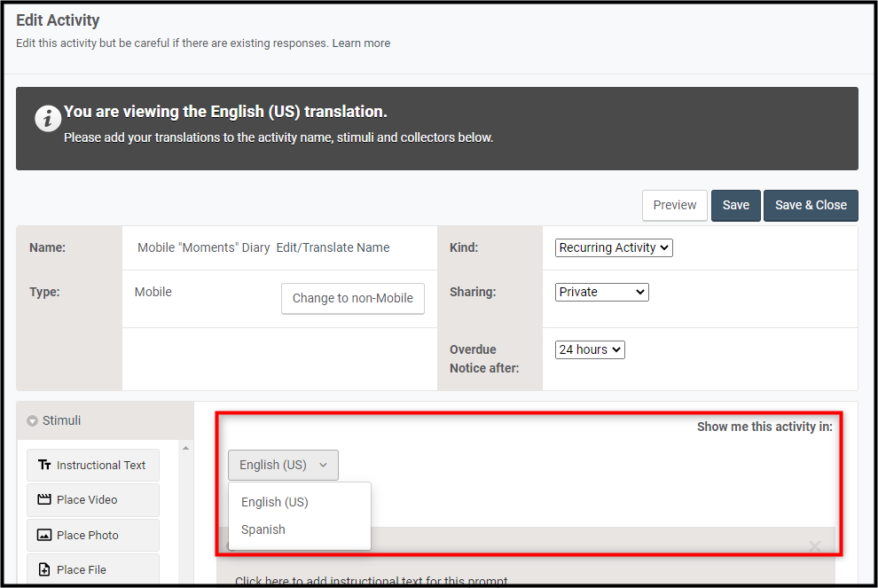Click the Place File document icon
Screen dimensions: 878x588
coord(44,569)
